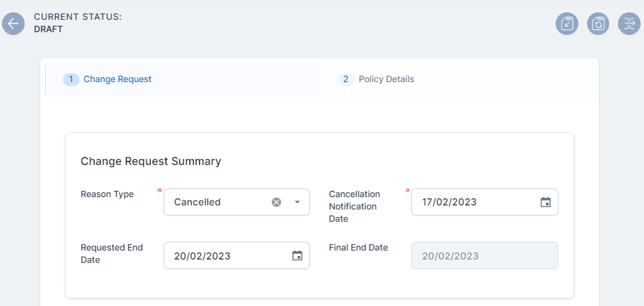This screenshot has width=644, height=306.
Task: Click the Change Request Summary heading
Action: [151, 162]
